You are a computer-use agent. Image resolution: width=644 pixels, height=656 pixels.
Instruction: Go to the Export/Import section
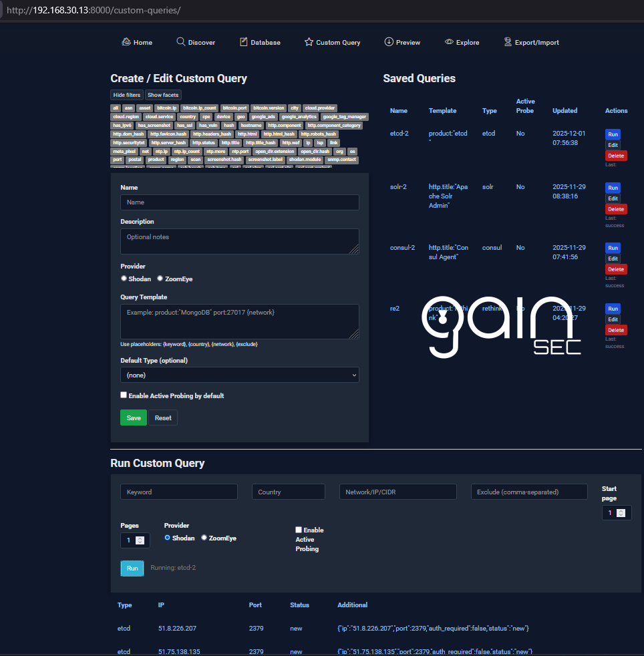click(x=507, y=42)
